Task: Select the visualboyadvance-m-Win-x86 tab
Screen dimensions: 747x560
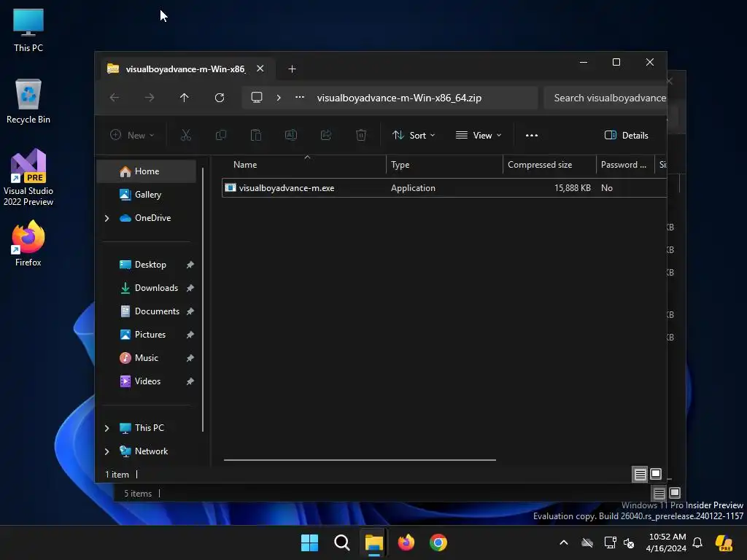Action: (185, 69)
